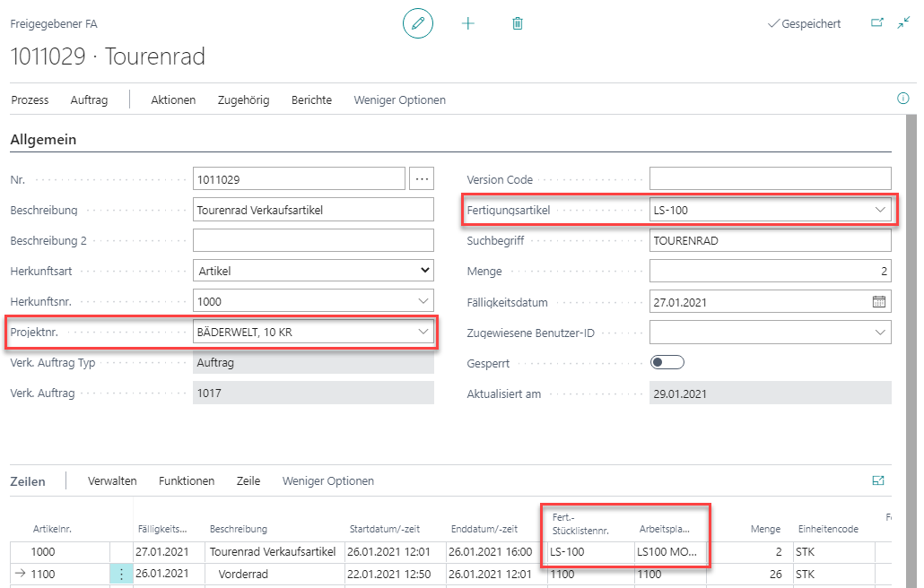The image size is (924, 588).
Task: Open the Nr. assist-edit ellipsis button
Action: click(x=422, y=179)
